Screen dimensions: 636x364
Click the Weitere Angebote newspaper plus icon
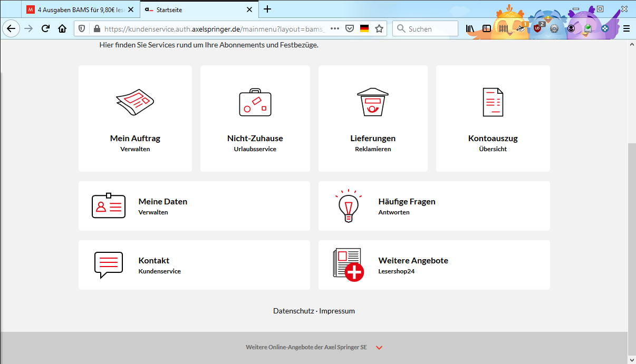[348, 265]
